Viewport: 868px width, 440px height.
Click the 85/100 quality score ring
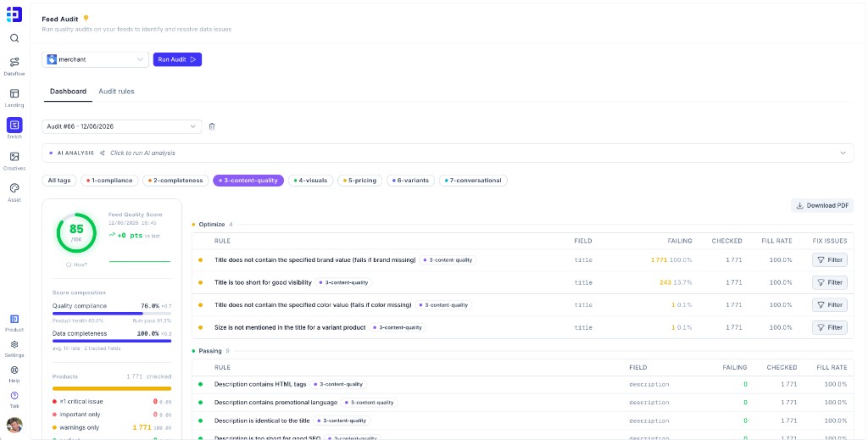pyautogui.click(x=76, y=232)
